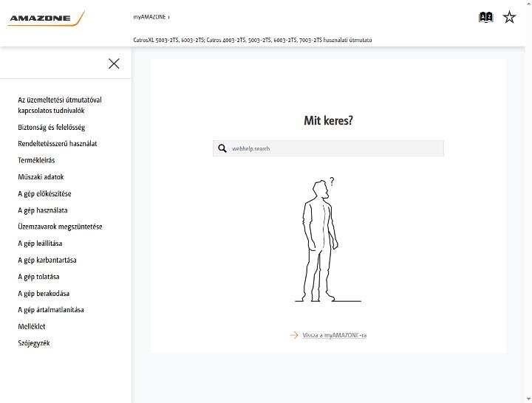The image size is (532, 403).
Task: Close the navigation sidebar with X
Action: pos(114,63)
